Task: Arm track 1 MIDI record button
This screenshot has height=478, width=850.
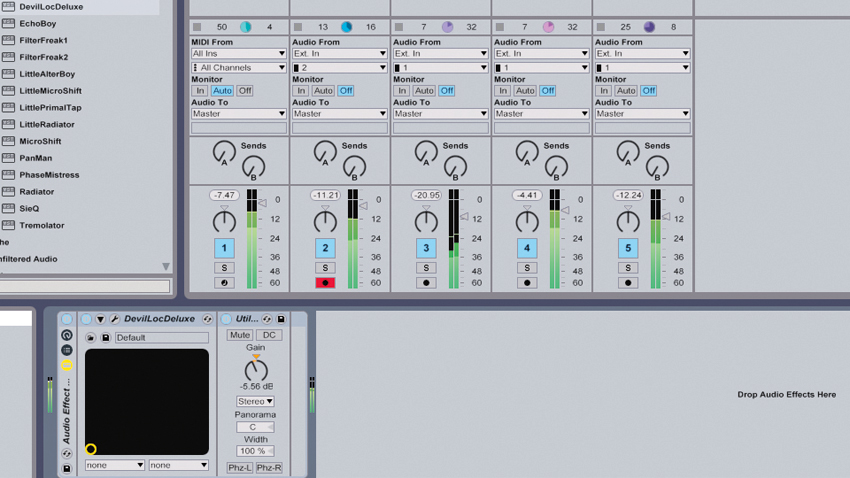Action: (x=224, y=283)
